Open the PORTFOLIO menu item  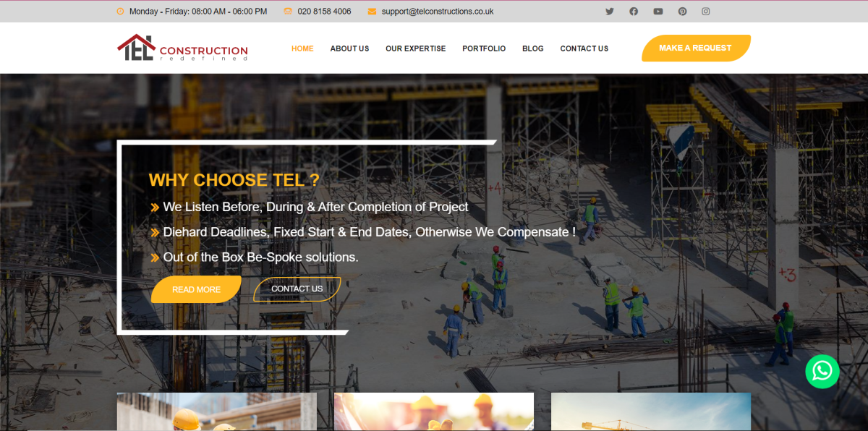tap(483, 48)
